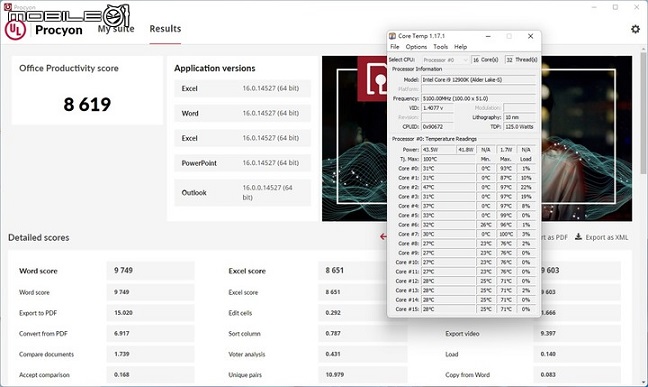Switch to the My suite tab

coord(116,29)
